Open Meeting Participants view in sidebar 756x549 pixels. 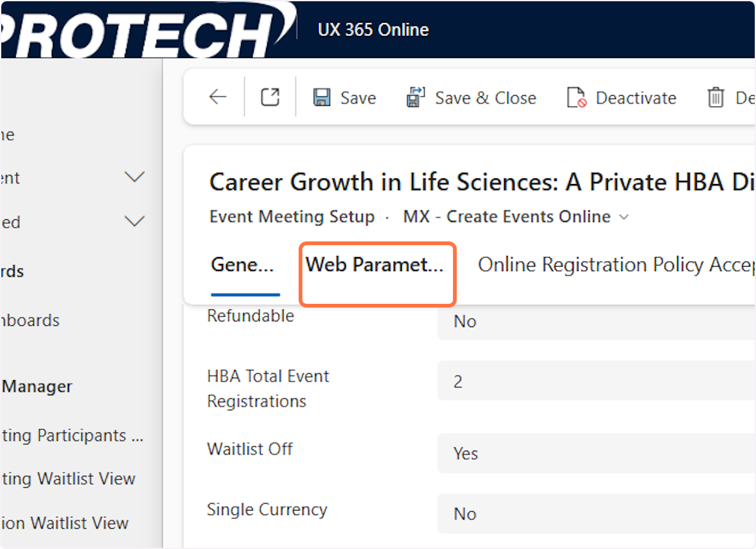click(x=72, y=436)
